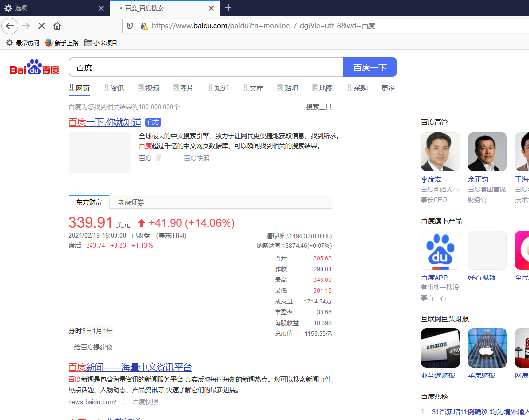Click 今开 value 305.63

pyautogui.click(x=322, y=258)
